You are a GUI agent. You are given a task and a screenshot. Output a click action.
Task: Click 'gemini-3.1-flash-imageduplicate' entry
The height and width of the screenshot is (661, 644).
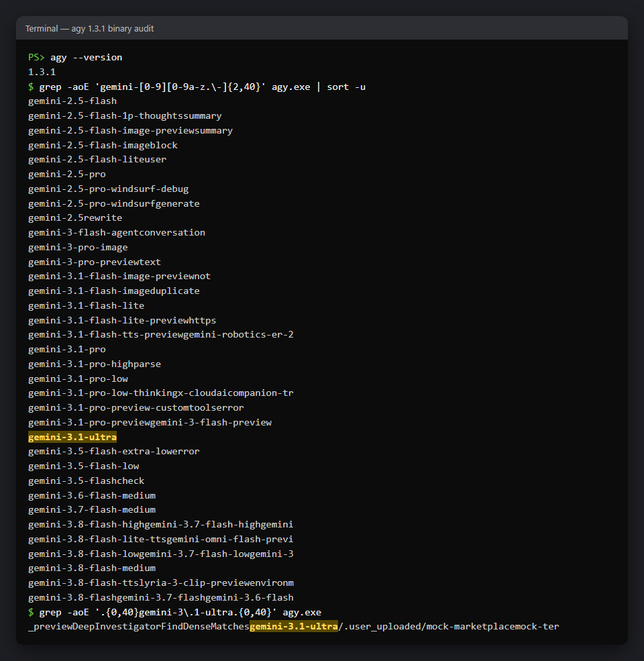click(x=114, y=291)
